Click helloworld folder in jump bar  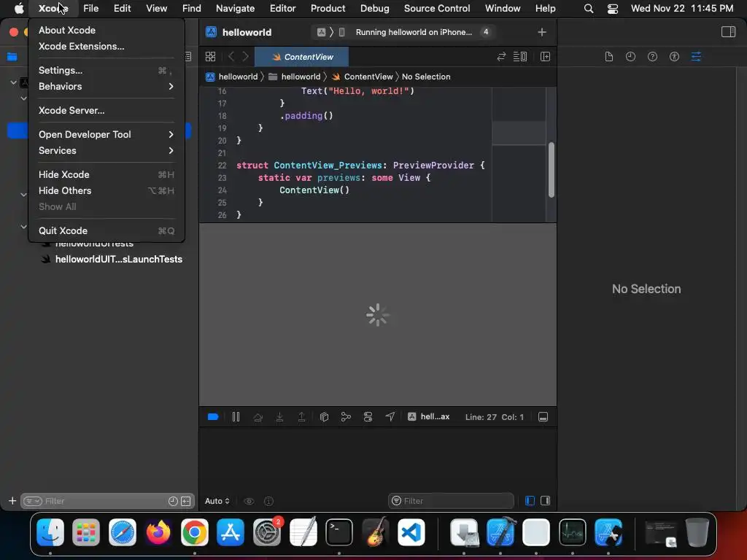pos(295,77)
